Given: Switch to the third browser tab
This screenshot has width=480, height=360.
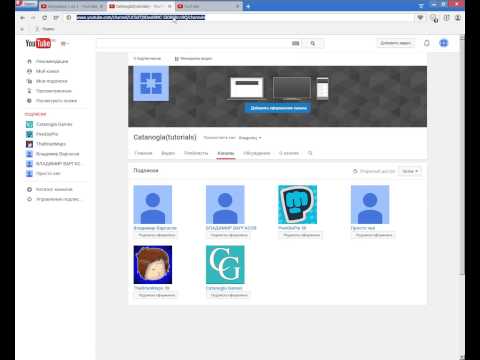Looking at the screenshot, I should (x=208, y=6).
